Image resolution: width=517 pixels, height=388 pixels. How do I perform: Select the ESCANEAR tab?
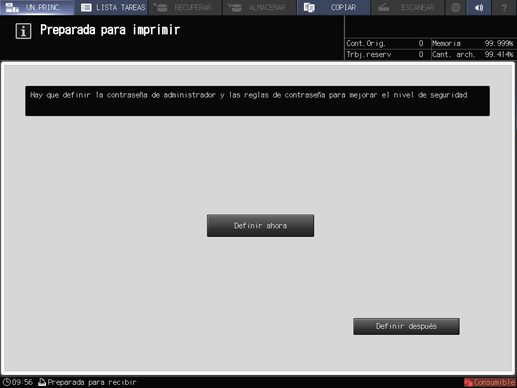click(x=407, y=7)
